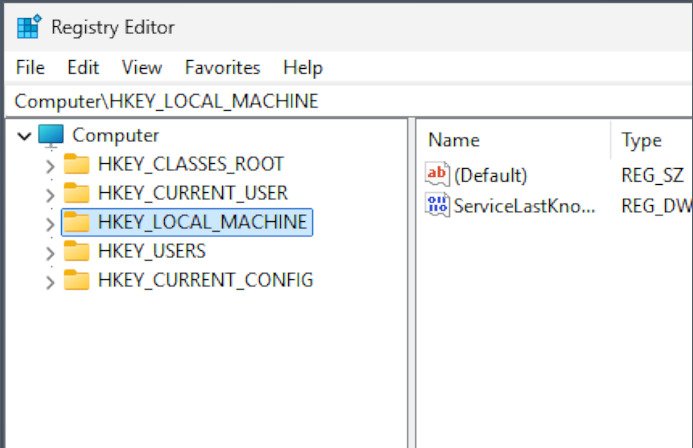
Task: Select the Computer label in the tree
Action: (115, 136)
